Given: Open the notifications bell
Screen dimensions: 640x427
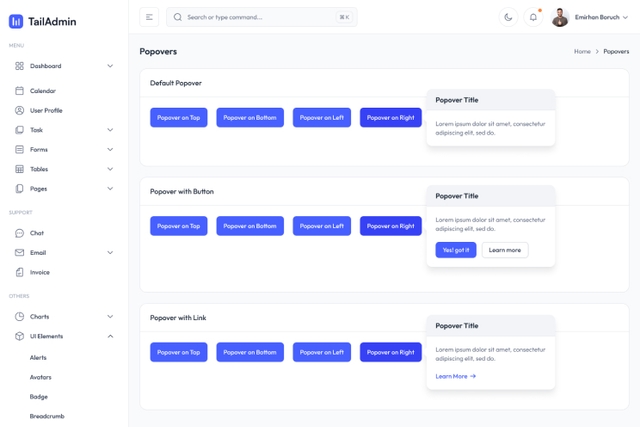Looking at the screenshot, I should pyautogui.click(x=533, y=17).
